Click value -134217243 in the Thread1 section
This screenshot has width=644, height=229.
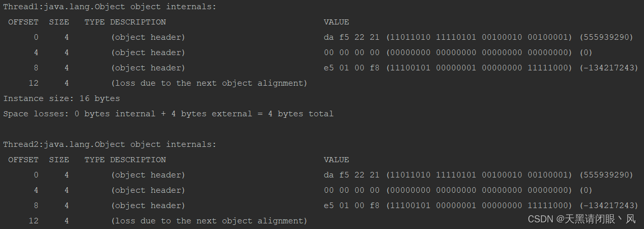pyautogui.click(x=609, y=68)
